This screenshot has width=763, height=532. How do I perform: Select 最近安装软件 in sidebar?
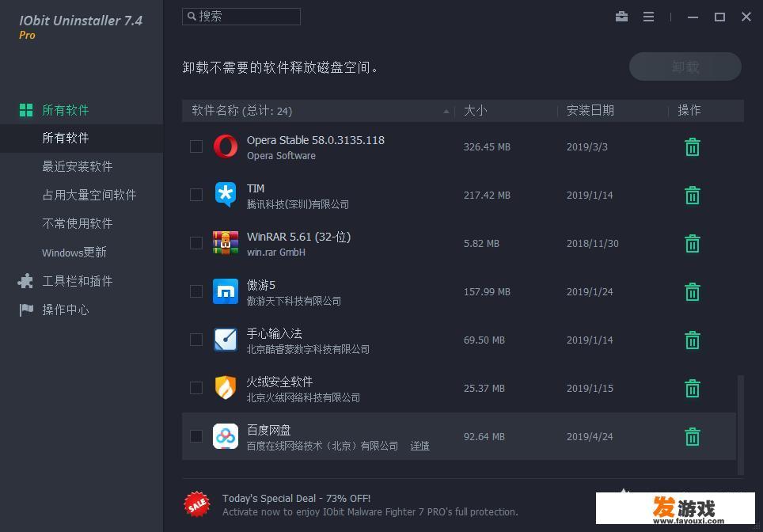[78, 166]
